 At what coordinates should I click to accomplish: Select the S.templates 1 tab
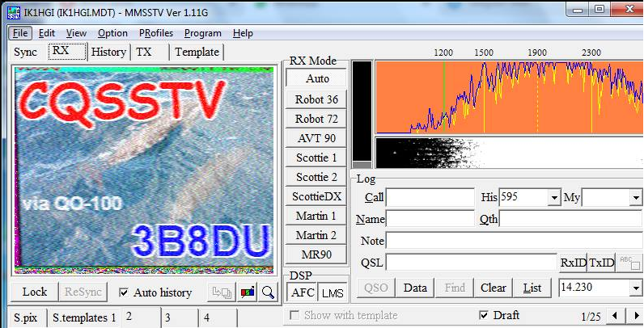pos(84,317)
